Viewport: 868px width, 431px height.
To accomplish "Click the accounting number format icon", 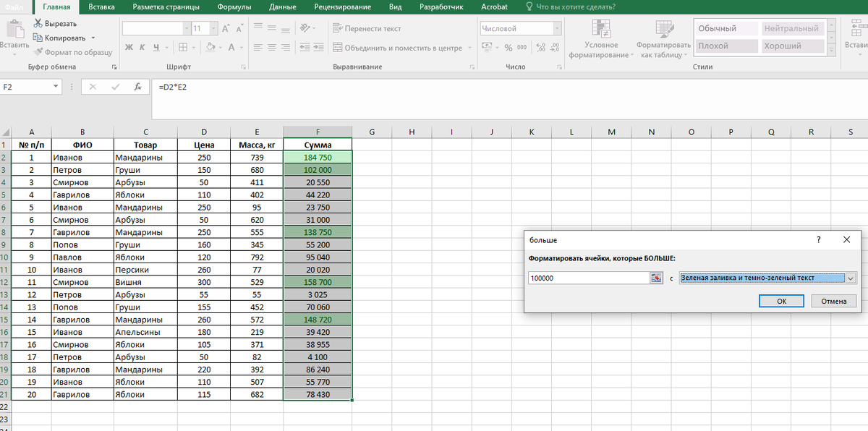I will 487,48.
